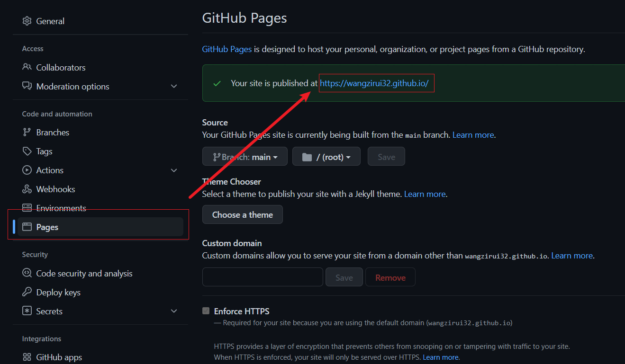The height and width of the screenshot is (364, 625).
Task: Click Learn more in Theme Chooser
Action: pos(425,194)
